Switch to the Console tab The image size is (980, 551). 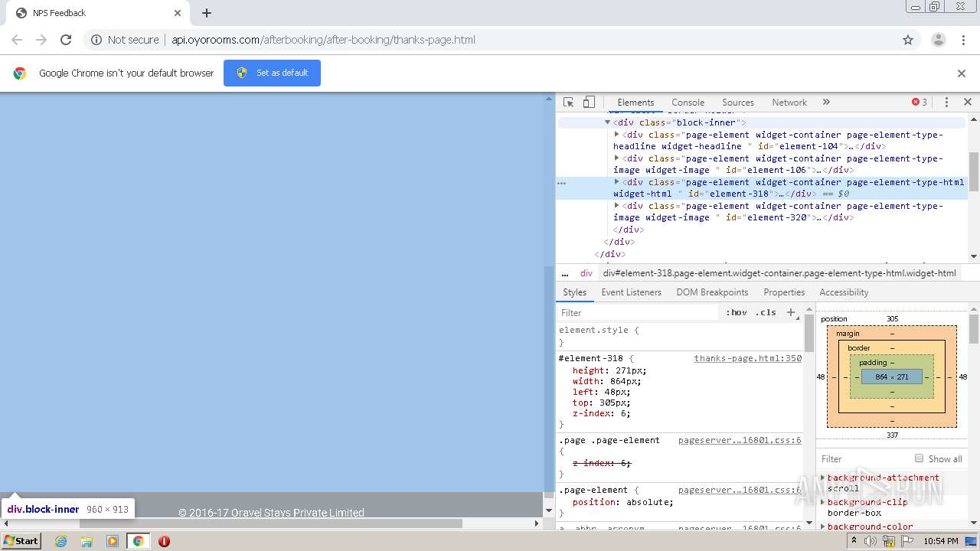tap(688, 103)
